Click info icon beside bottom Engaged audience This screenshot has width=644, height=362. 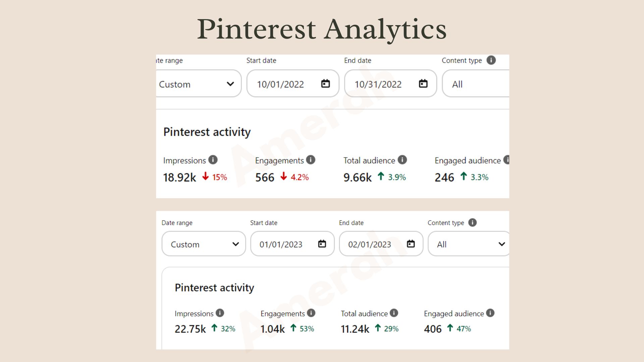(490, 313)
